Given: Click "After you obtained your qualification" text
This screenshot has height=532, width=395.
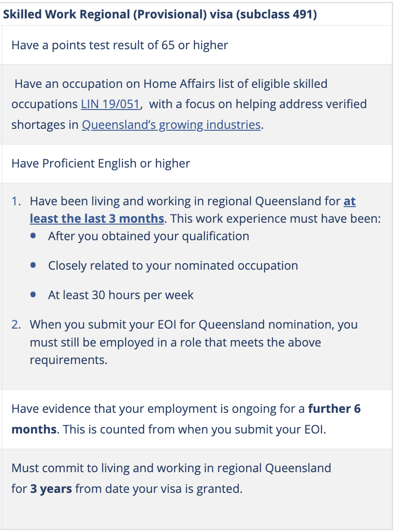Looking at the screenshot, I should pyautogui.click(x=148, y=236).
